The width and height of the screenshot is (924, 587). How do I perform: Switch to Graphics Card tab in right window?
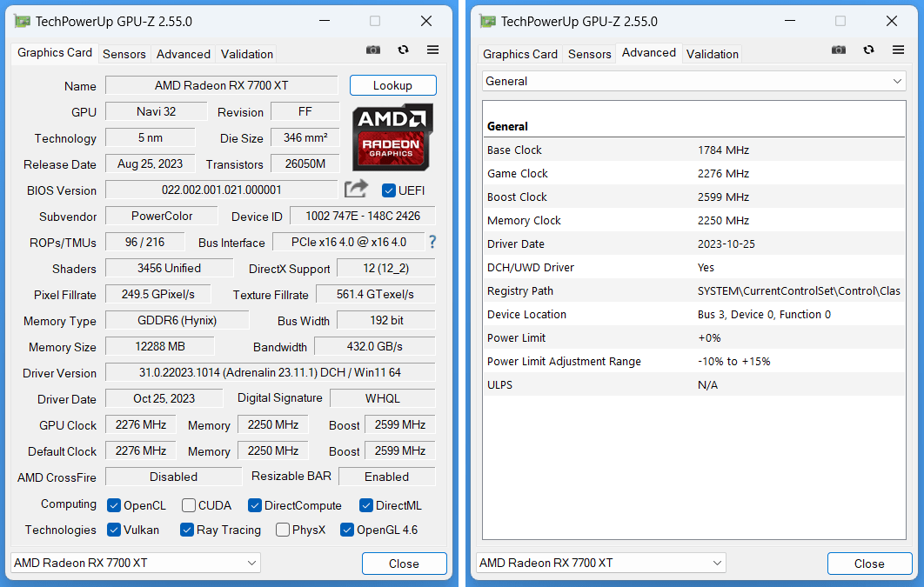(519, 54)
